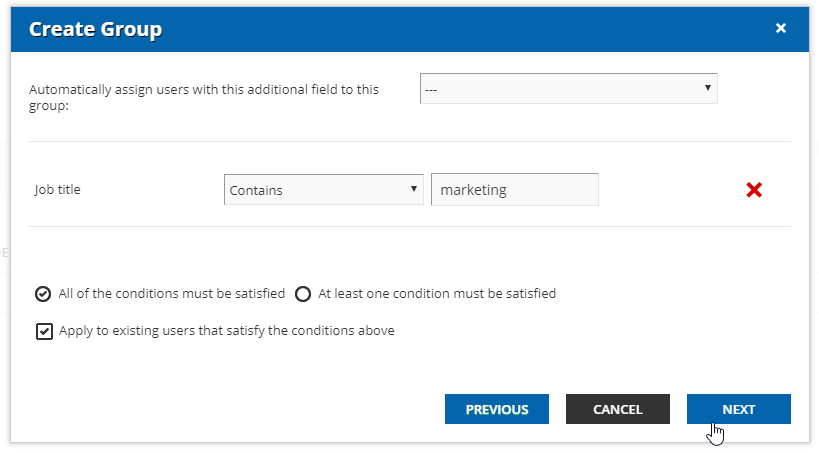The width and height of the screenshot is (819, 453).
Task: Close the Create Group dialog
Action: pyautogui.click(x=780, y=28)
